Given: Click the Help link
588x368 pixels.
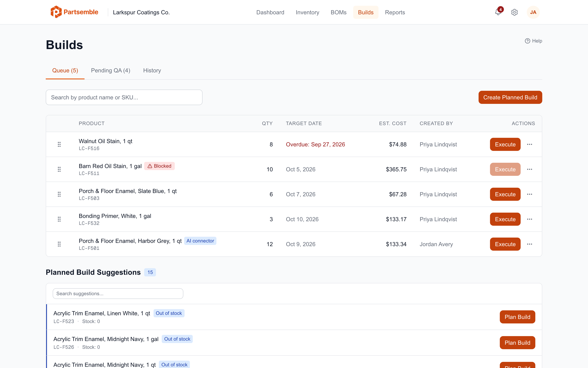Looking at the screenshot, I should [x=533, y=41].
